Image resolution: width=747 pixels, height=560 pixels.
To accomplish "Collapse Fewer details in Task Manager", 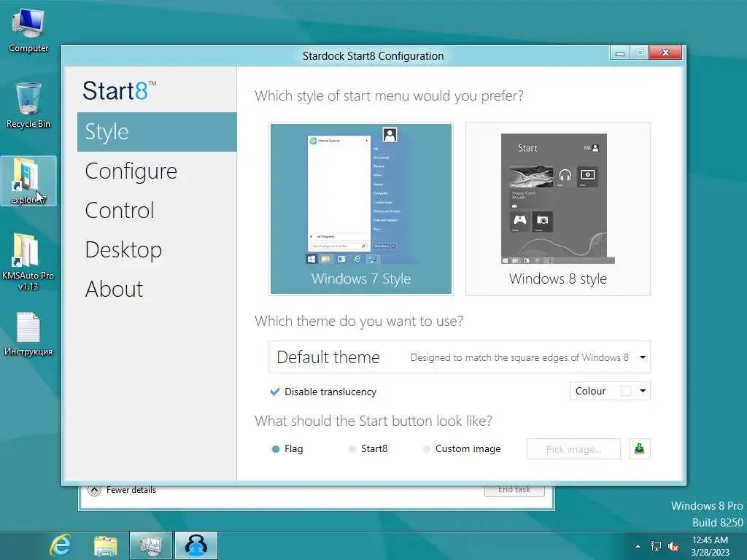I will 122,490.
